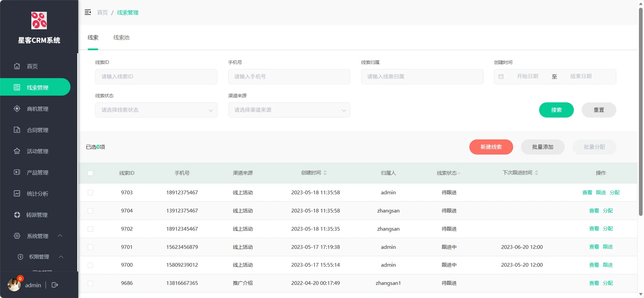Click the 新建线索 button
Viewport: 644px width, 298px height.
click(x=491, y=147)
